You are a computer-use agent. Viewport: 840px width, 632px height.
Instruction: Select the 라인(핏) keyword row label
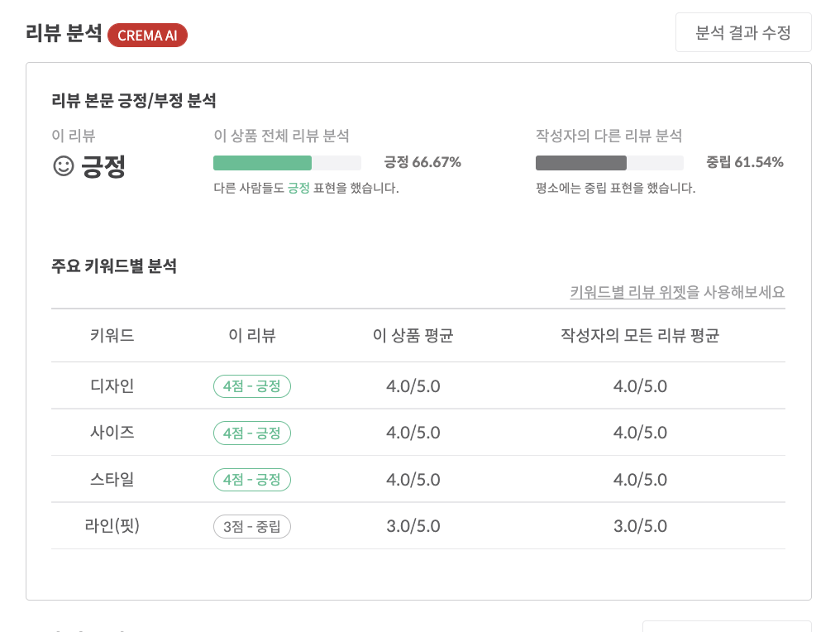[x=112, y=526]
